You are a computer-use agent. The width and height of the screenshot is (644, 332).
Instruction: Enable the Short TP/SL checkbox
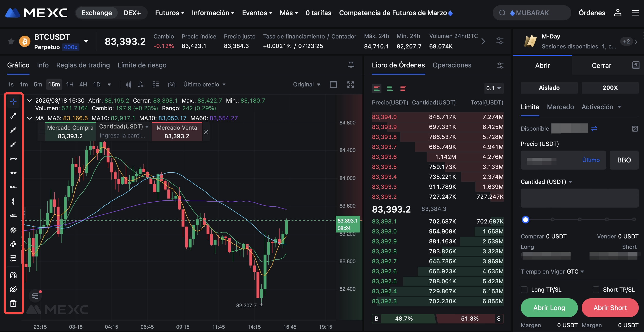point(596,289)
